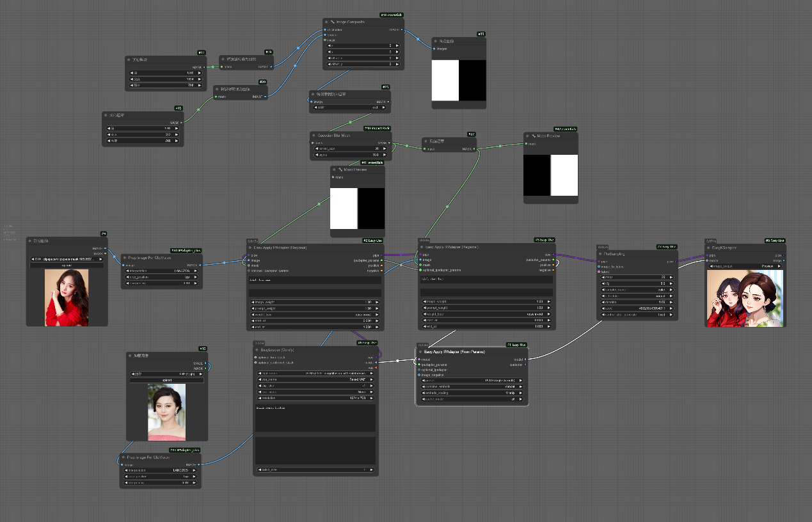812x522 pixels.
Task: Collapse the EasyKSampler node via title dot
Action: (x=710, y=248)
